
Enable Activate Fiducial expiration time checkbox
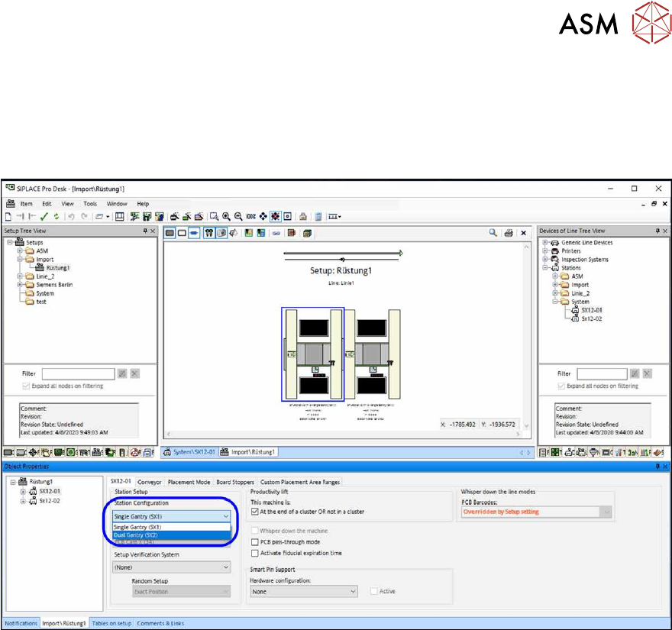[254, 554]
